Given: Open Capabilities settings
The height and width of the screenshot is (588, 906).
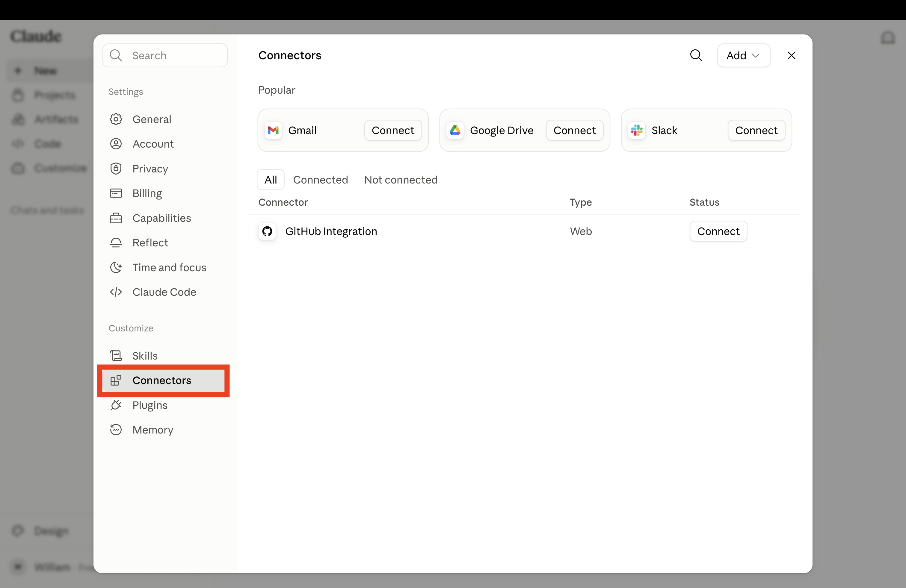Looking at the screenshot, I should click(x=165, y=218).
